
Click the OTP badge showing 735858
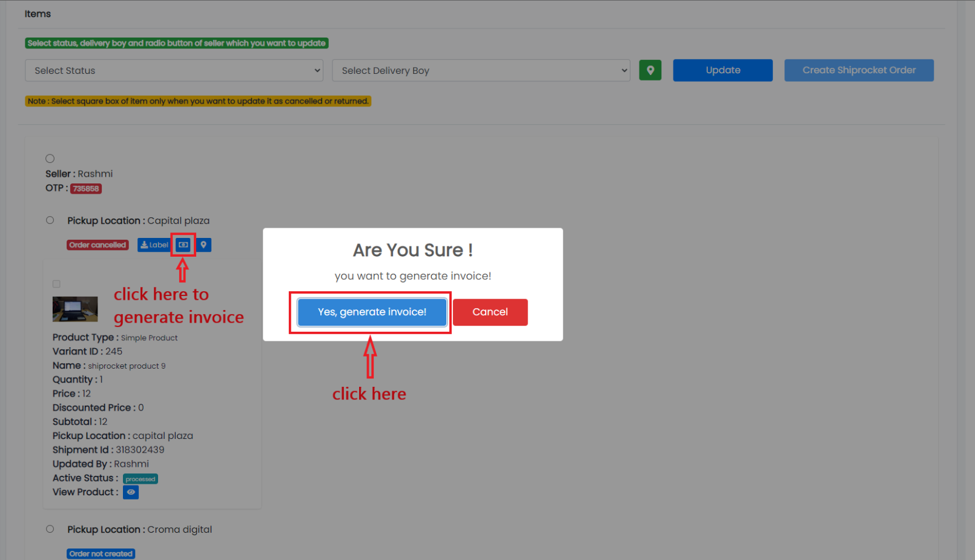pyautogui.click(x=85, y=188)
